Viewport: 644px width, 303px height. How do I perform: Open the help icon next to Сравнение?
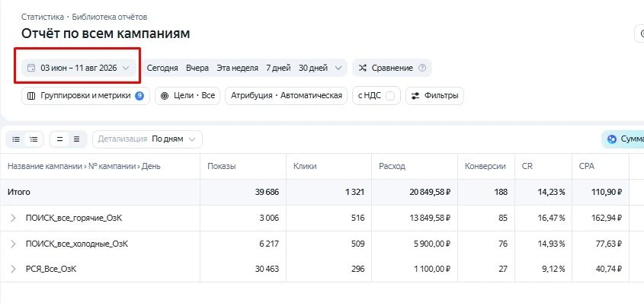click(422, 68)
